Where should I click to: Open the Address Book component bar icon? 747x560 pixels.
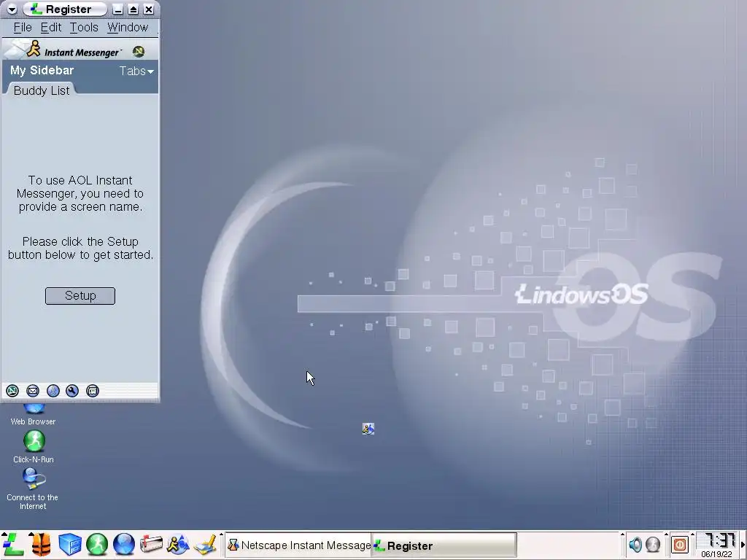93,391
